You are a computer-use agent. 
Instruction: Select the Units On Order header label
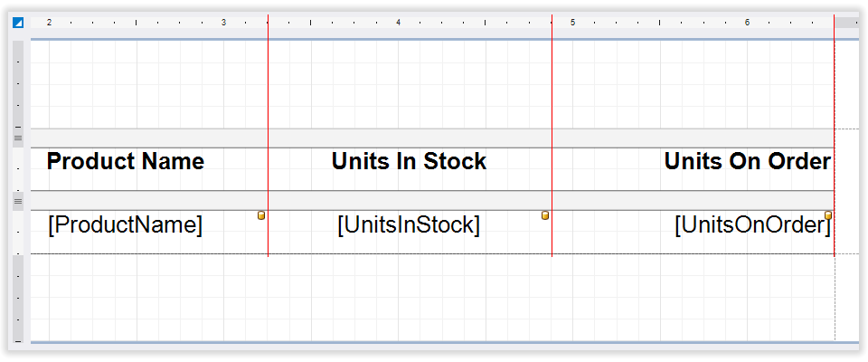click(x=747, y=162)
